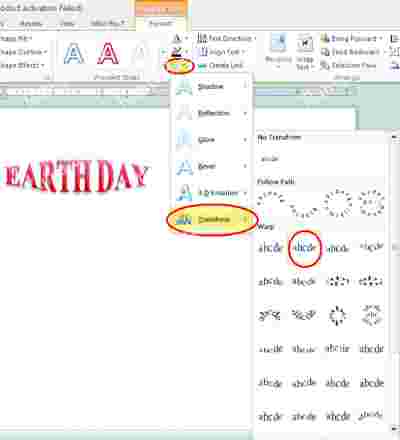The image size is (400, 440).
Task: Choose the circled warp transform in Warp section
Action: (304, 248)
